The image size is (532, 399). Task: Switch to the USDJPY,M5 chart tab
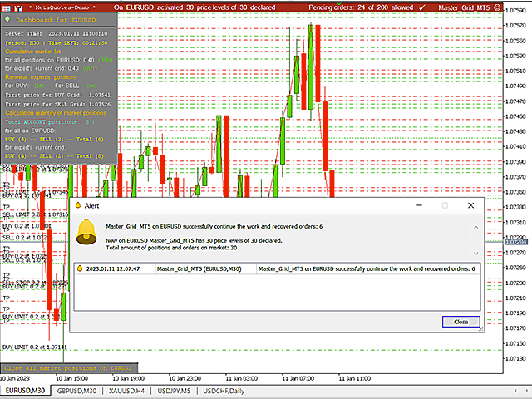tap(174, 391)
